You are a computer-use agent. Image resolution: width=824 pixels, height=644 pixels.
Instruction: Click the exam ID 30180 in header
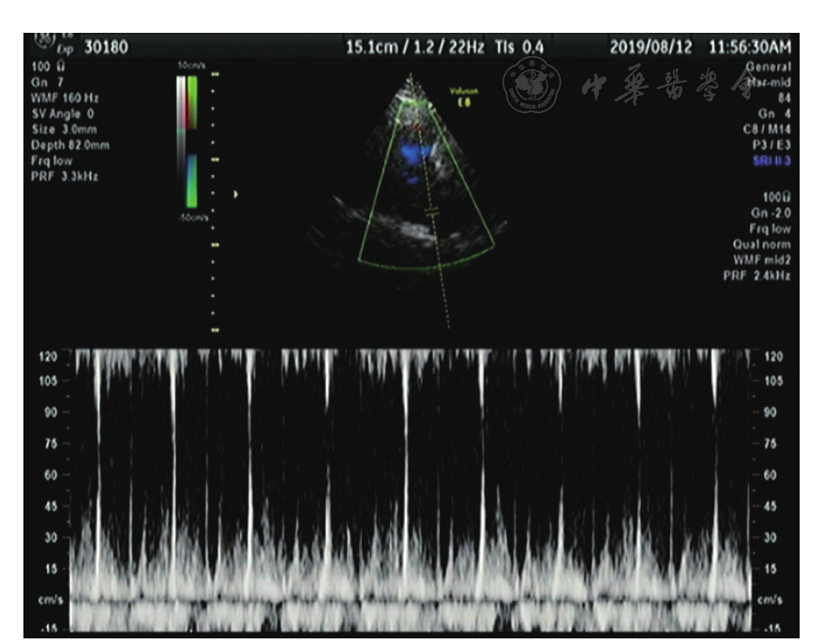[106, 47]
